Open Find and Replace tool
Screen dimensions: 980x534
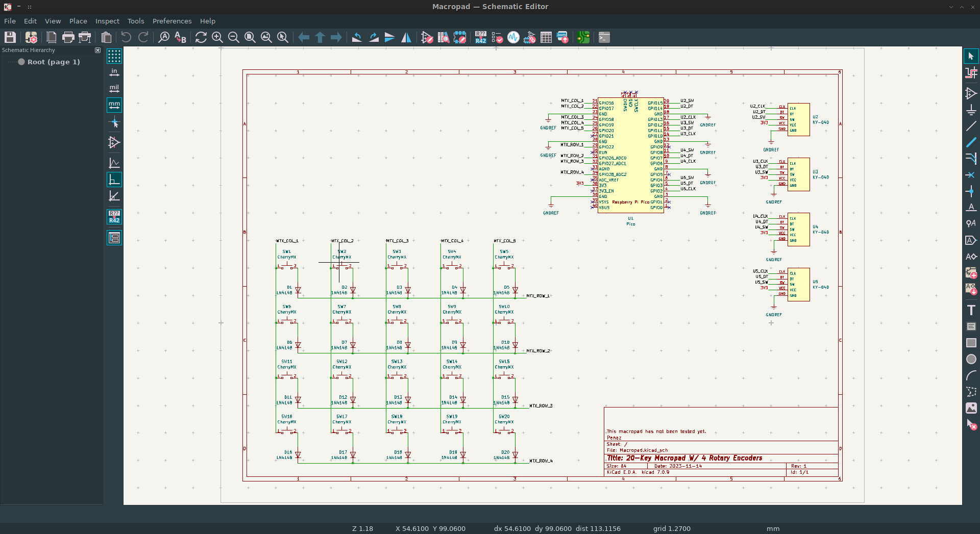(x=180, y=37)
